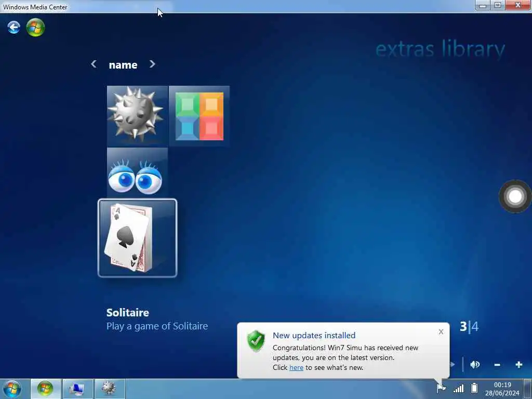Minimize the Windows Media Center window
The image size is (532, 399).
coord(483,5)
